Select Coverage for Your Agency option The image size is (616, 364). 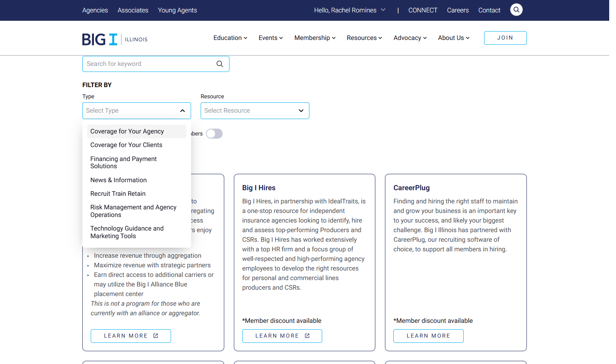click(x=137, y=131)
